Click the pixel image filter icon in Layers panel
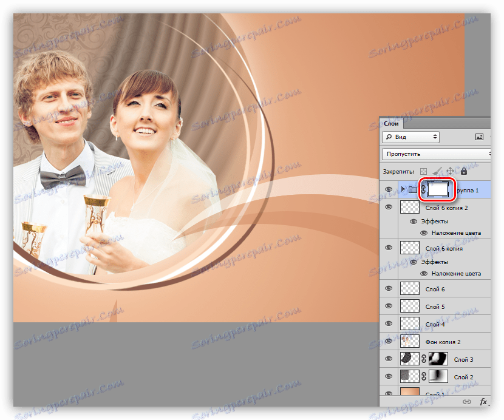Image resolution: width=504 pixels, height=420 pixels. pyautogui.click(x=479, y=137)
